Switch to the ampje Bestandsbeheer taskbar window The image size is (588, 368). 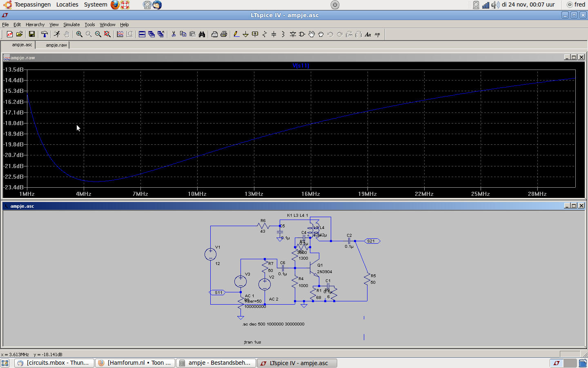click(x=216, y=363)
